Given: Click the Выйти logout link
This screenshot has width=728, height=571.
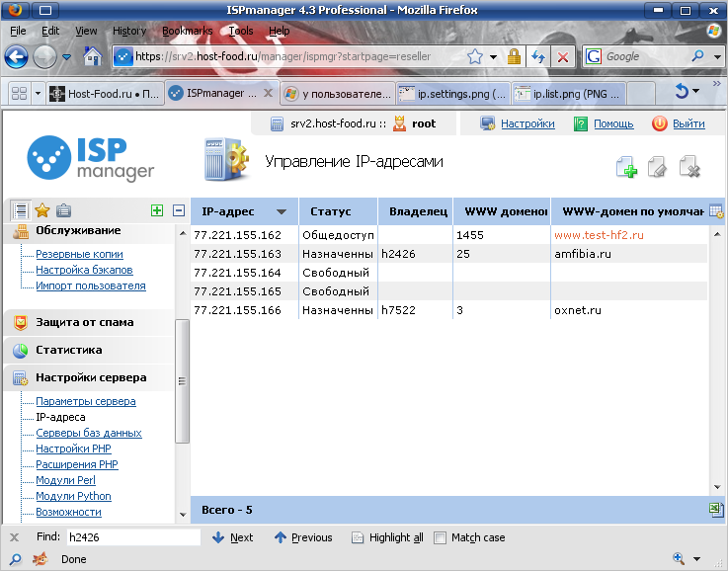Looking at the screenshot, I should click(688, 123).
